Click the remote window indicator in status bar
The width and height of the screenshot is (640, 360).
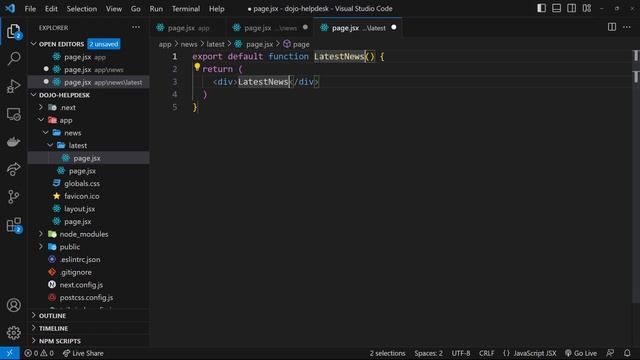10,353
